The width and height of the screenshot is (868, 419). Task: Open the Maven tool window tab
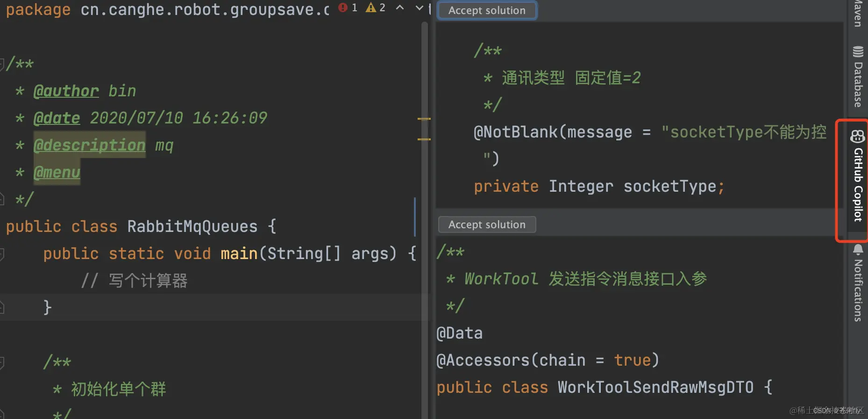[858, 13]
